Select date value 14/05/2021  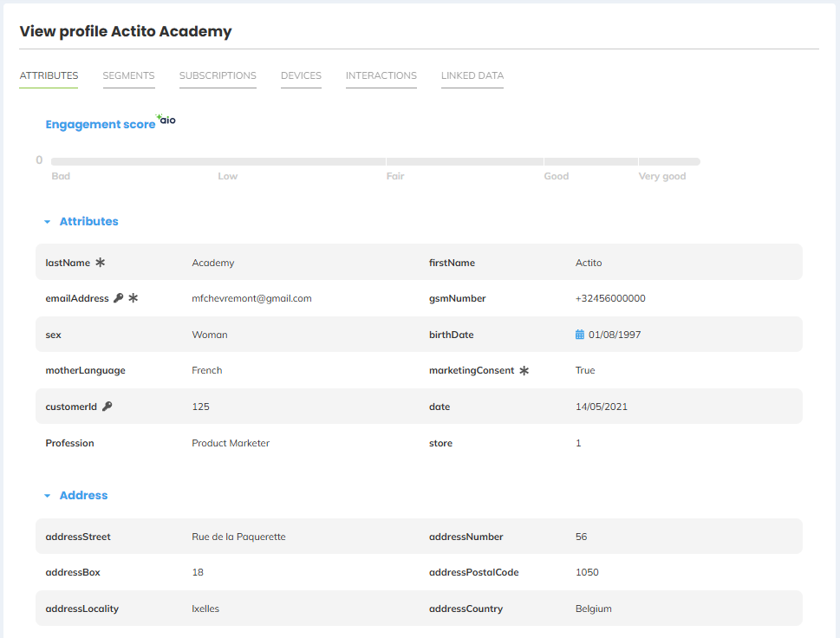pos(601,407)
